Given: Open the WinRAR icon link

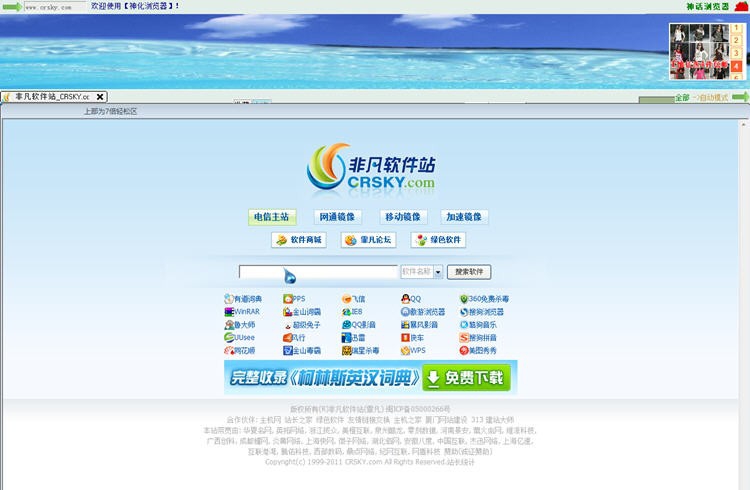Looking at the screenshot, I should tap(242, 312).
